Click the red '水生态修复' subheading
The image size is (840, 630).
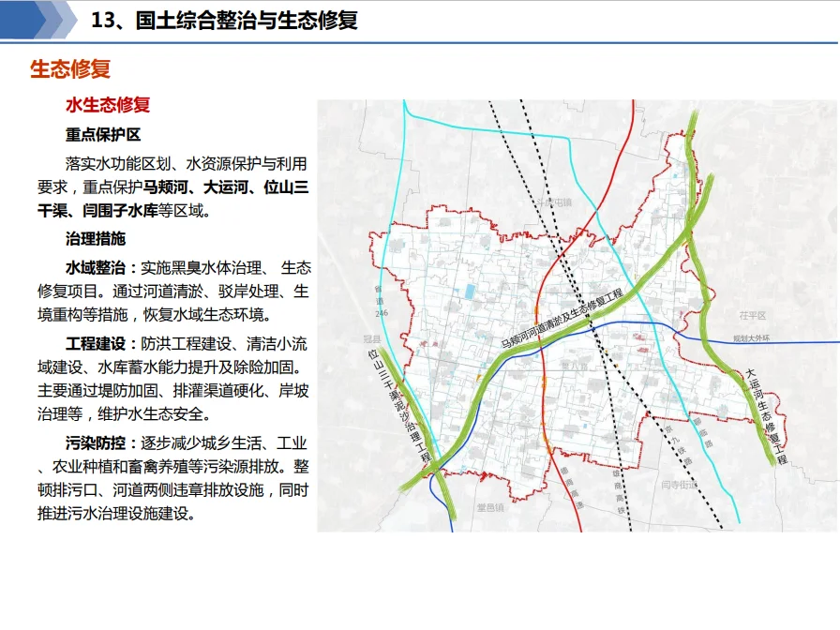click(108, 104)
